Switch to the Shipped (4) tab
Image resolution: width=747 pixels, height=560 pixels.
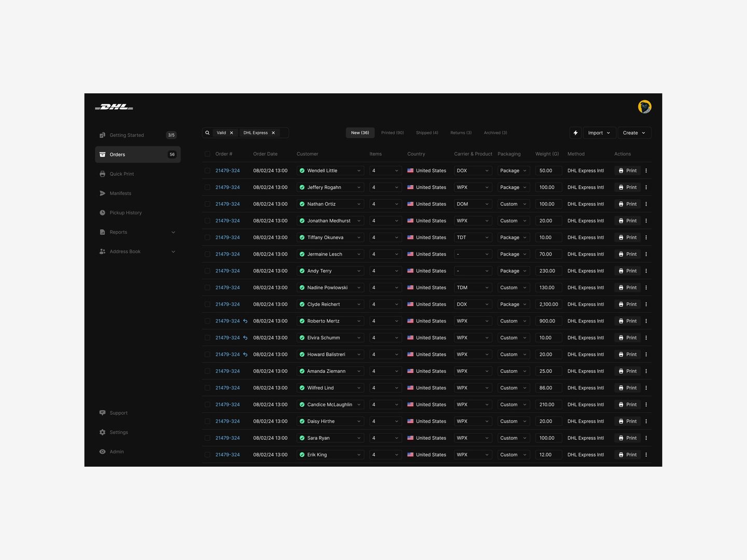tap(427, 133)
